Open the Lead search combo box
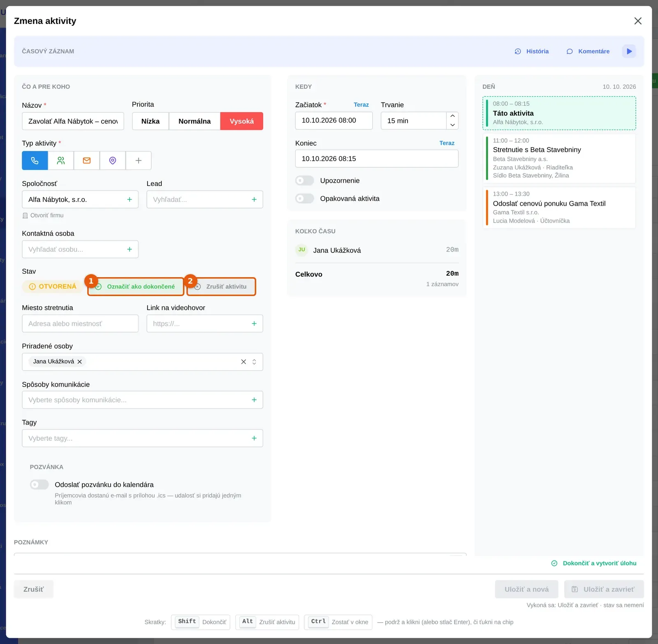The image size is (658, 644). [x=205, y=199]
